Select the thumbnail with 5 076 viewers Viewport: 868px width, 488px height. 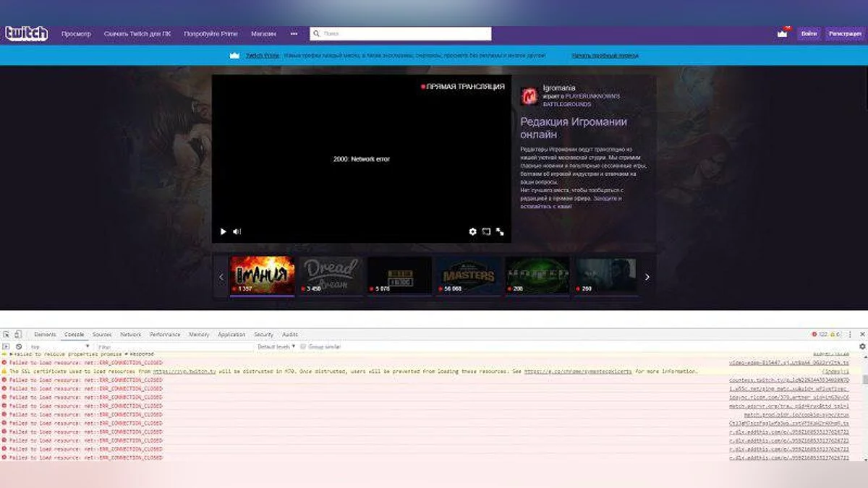pos(399,275)
